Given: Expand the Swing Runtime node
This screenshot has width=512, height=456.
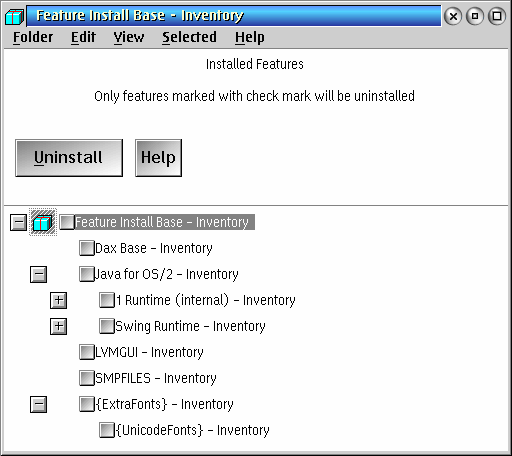Looking at the screenshot, I should tap(58, 326).
